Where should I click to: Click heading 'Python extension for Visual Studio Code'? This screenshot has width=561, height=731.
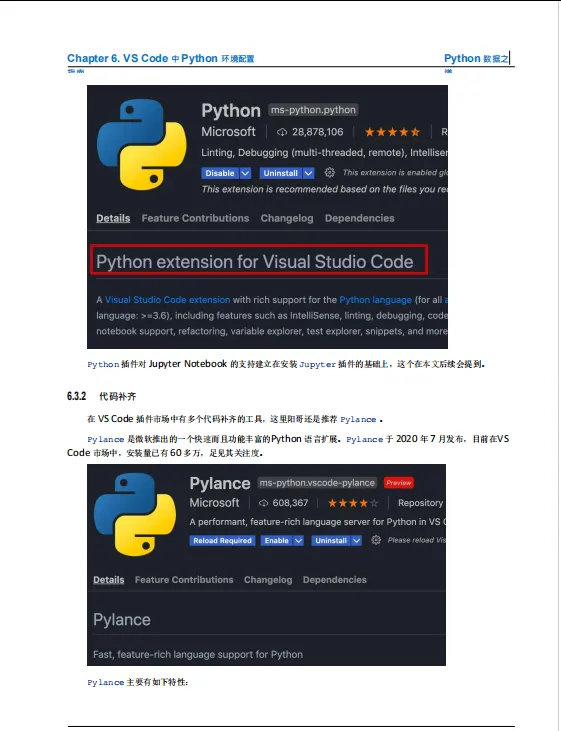[x=255, y=262]
